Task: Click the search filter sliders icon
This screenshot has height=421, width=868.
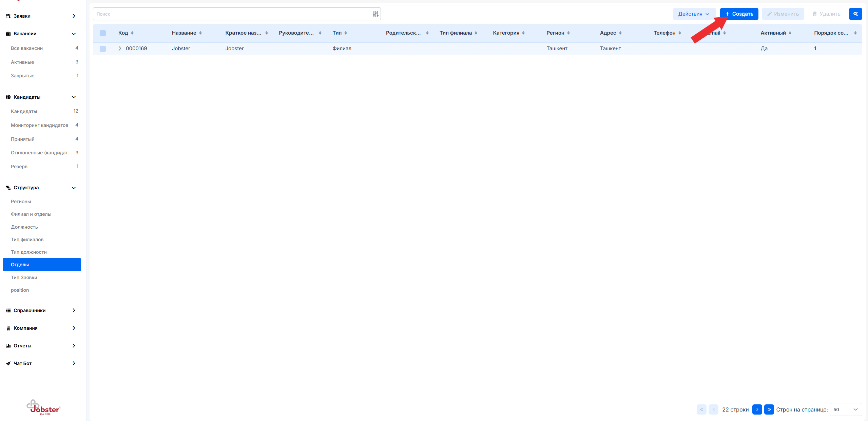Action: coord(375,14)
